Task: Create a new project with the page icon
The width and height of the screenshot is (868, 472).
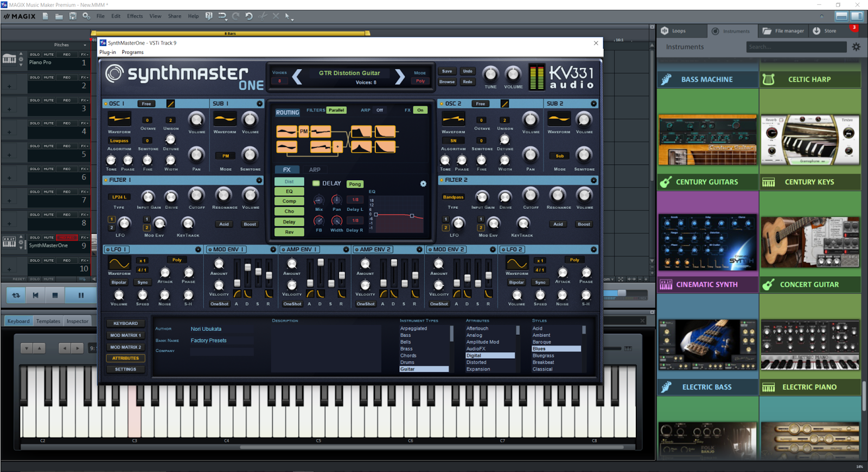Action: tap(46, 16)
